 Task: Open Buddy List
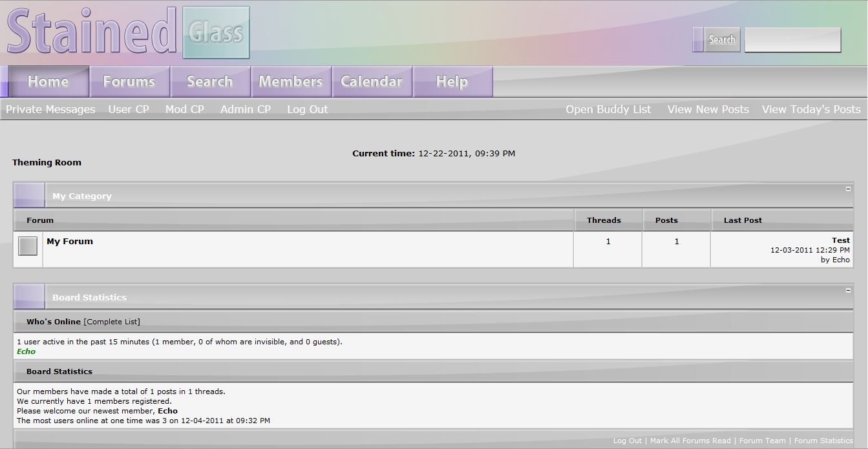point(608,110)
